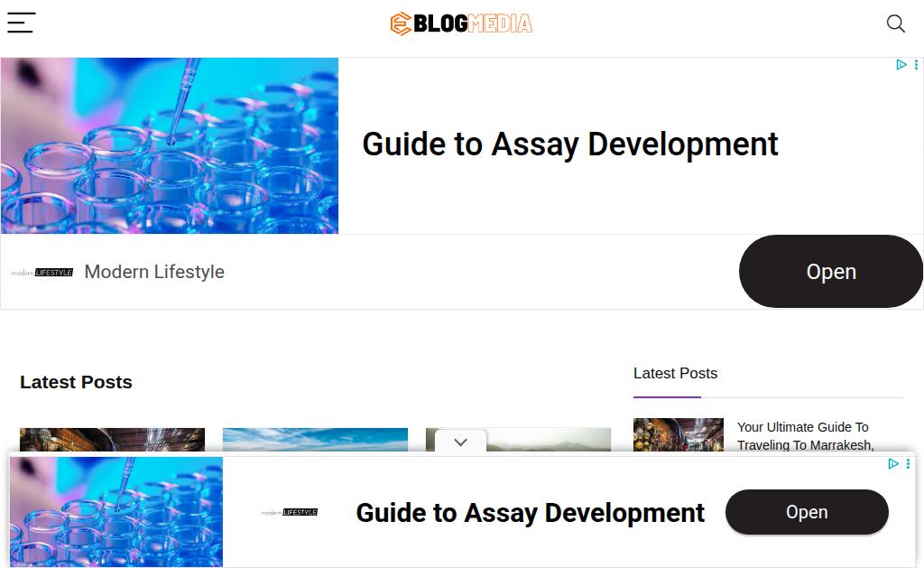
Task: Click the test tubes image in top ad
Action: coord(169,146)
